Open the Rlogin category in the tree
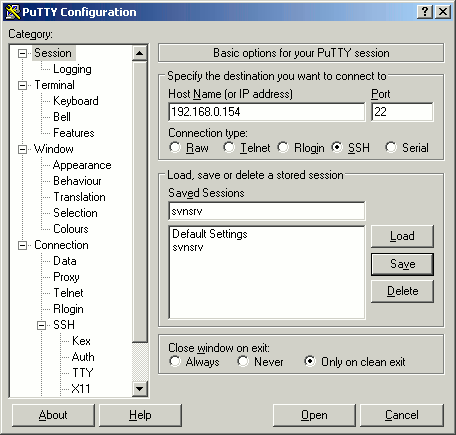Screen dimensions: 456x435 coord(68,309)
